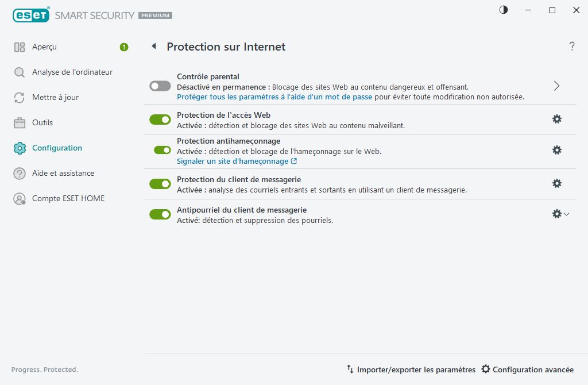Open Configuration avancée at the bottom
The height and width of the screenshot is (385, 588).
coord(528,369)
